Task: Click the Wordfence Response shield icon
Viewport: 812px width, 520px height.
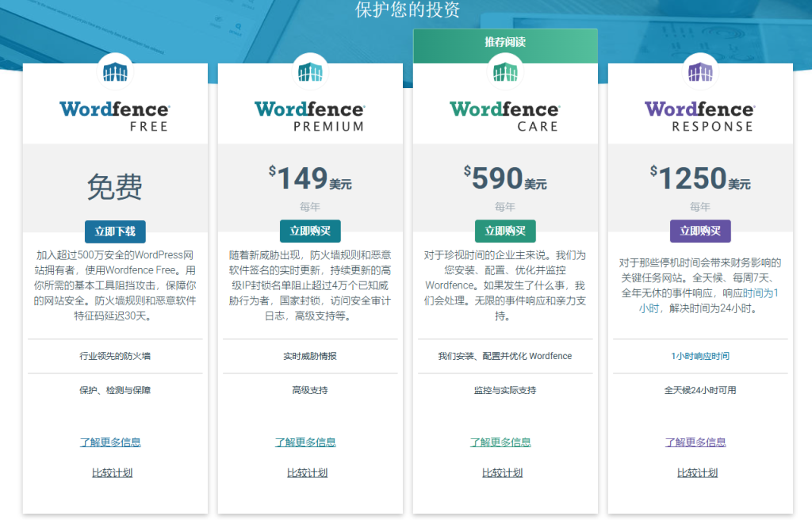Action: (x=700, y=71)
